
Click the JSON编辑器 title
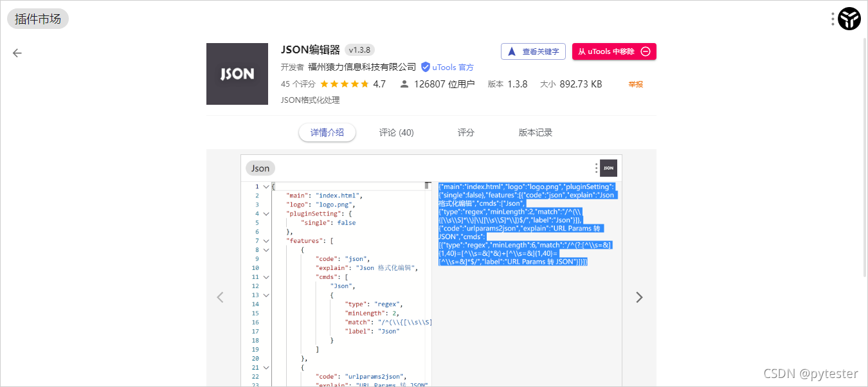[310, 50]
